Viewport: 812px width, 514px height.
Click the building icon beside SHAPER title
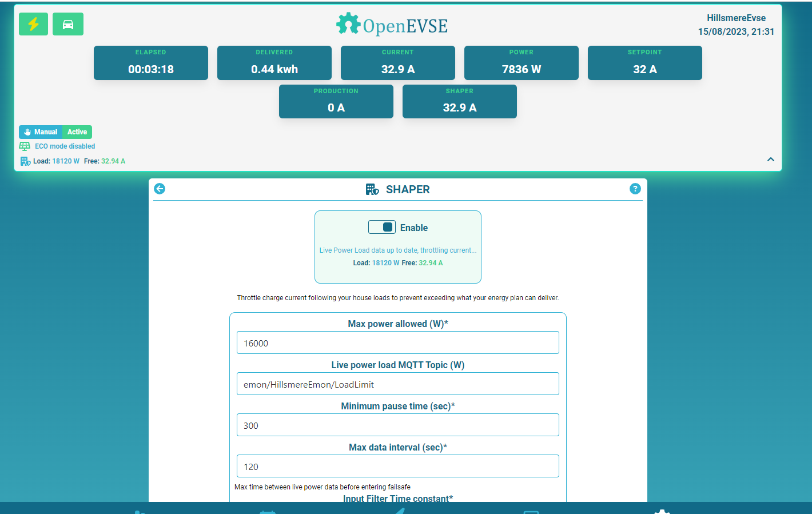tap(372, 189)
